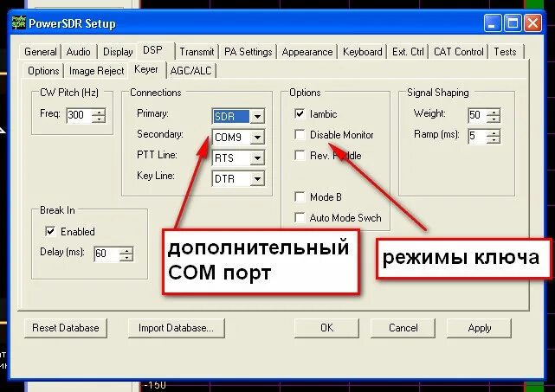
Task: Select the Keyer sub-tab
Action: point(146,69)
